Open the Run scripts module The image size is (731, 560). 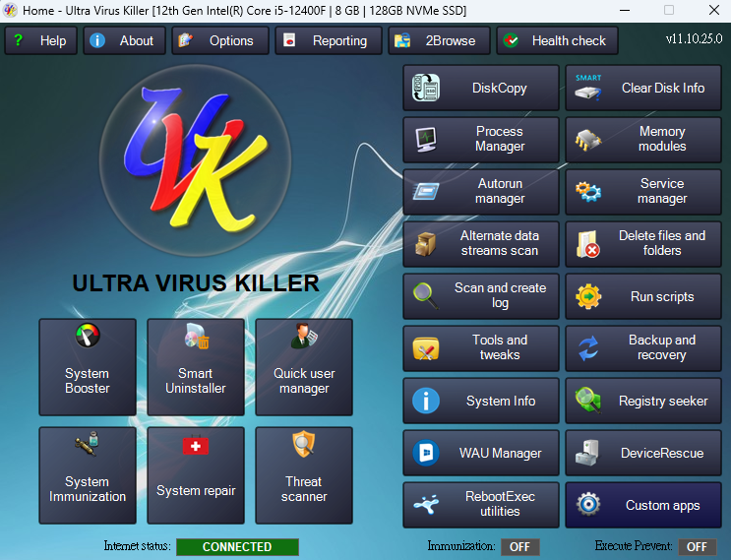pyautogui.click(x=643, y=296)
